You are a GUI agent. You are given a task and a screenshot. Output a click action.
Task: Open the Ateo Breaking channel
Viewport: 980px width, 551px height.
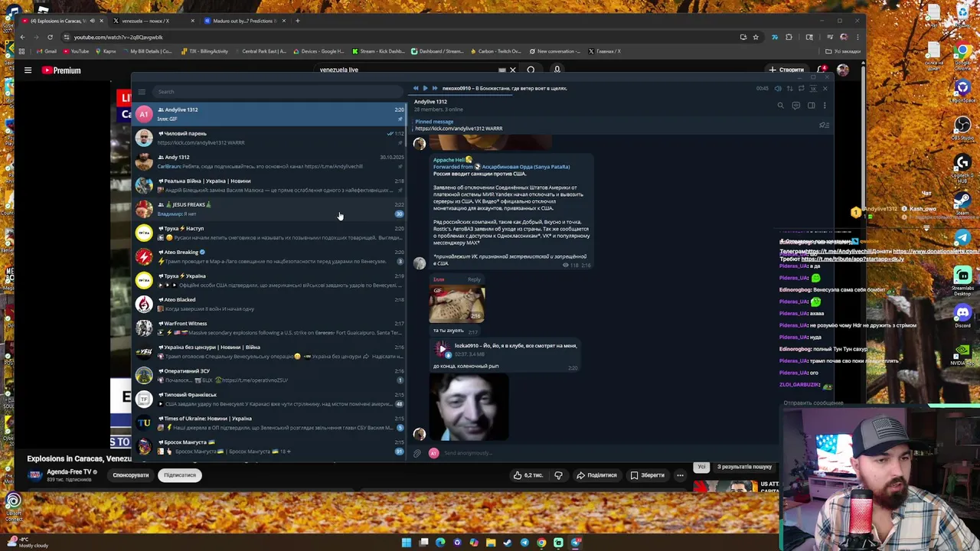click(x=269, y=256)
